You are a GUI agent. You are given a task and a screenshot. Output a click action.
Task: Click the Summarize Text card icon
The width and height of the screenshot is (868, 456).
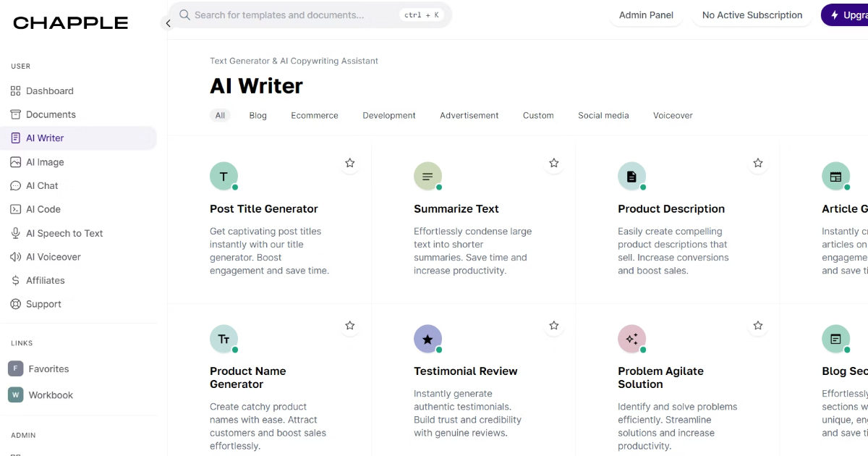coord(427,177)
